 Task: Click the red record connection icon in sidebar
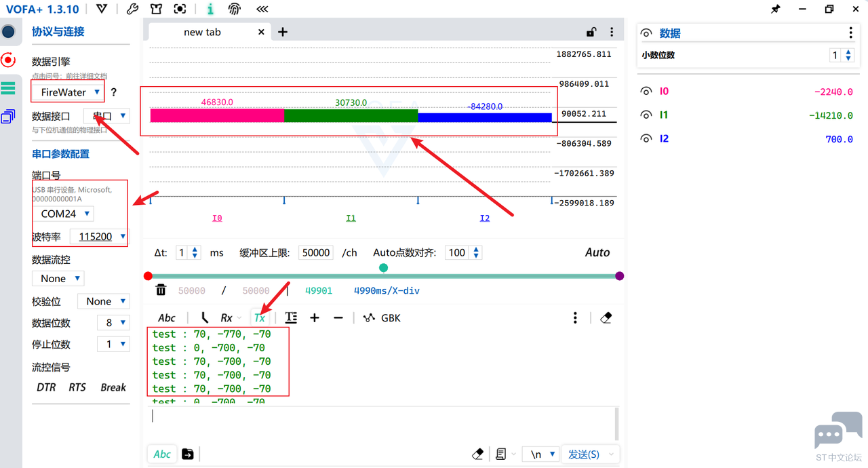8,60
